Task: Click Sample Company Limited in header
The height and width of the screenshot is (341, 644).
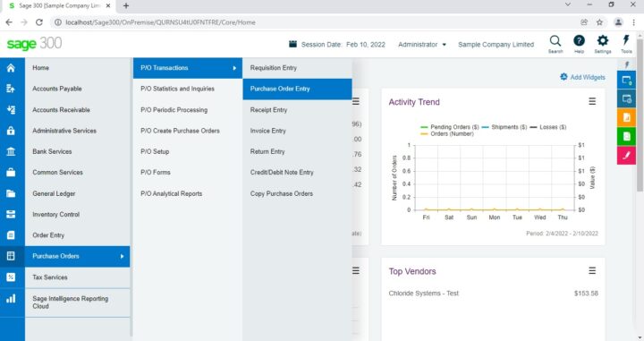Action: point(496,45)
